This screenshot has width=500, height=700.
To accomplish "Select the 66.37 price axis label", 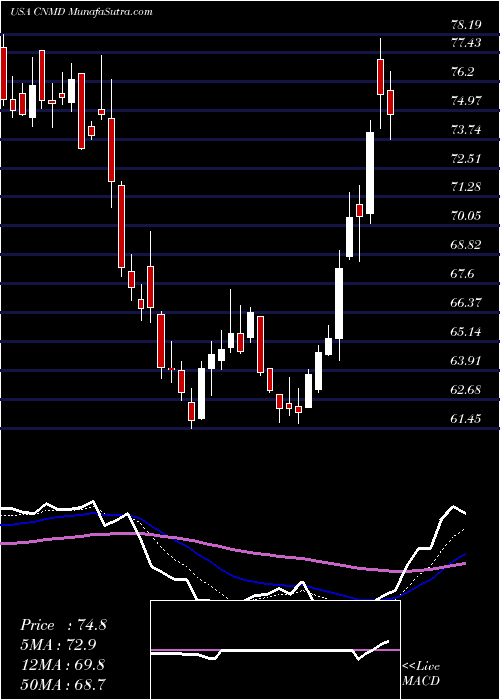I will coord(468,303).
